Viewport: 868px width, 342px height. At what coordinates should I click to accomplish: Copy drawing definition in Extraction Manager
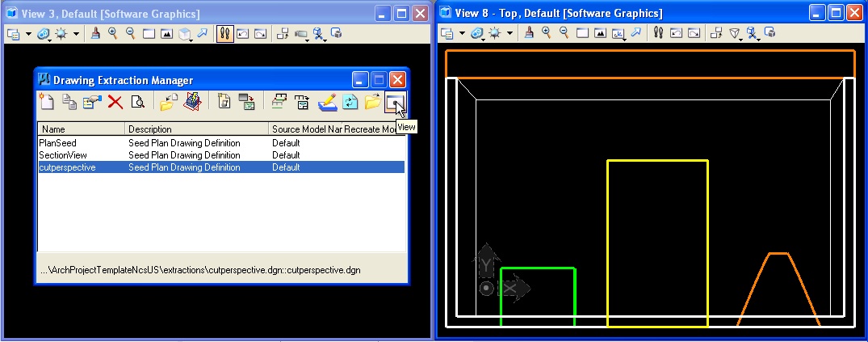coord(69,101)
